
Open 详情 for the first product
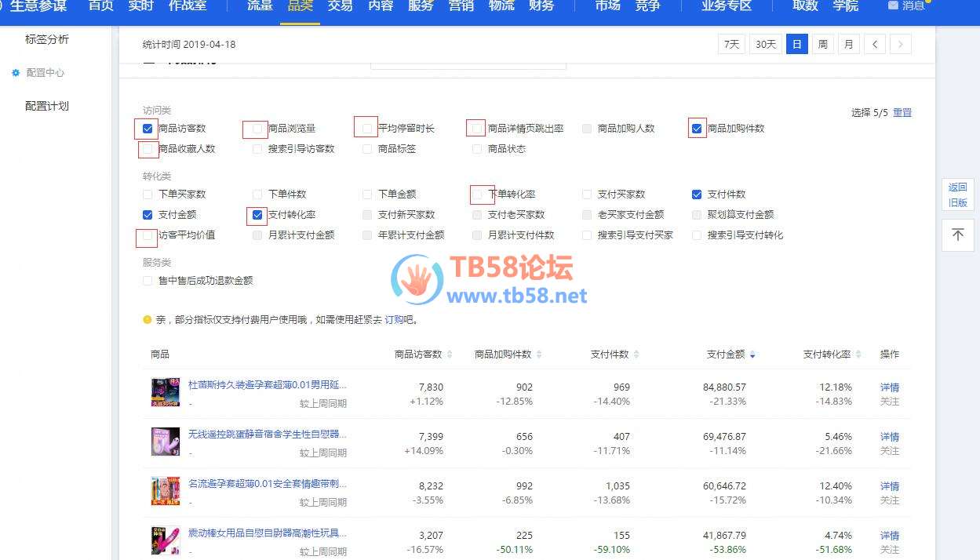click(x=889, y=387)
